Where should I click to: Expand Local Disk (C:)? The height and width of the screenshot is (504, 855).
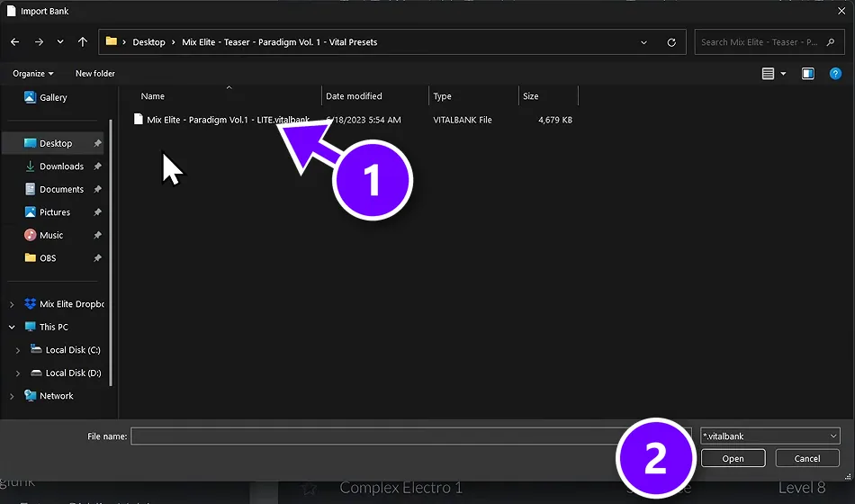pyautogui.click(x=17, y=350)
